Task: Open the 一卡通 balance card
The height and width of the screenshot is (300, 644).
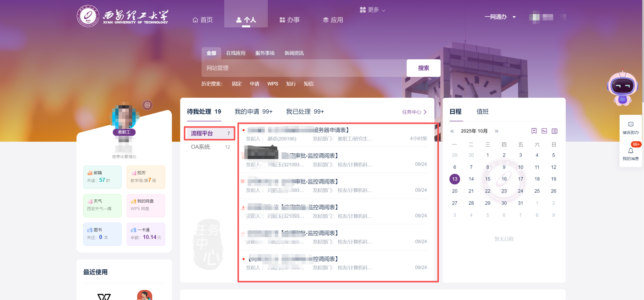Action: (x=146, y=234)
